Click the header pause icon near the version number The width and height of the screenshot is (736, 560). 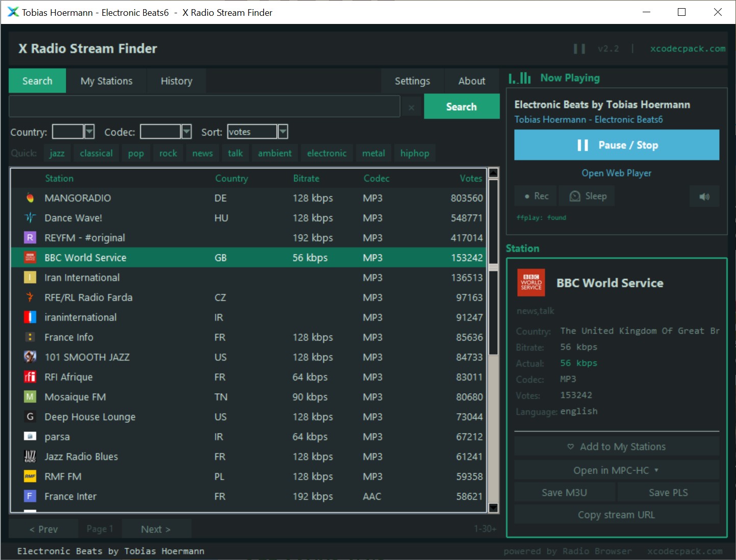pyautogui.click(x=579, y=49)
